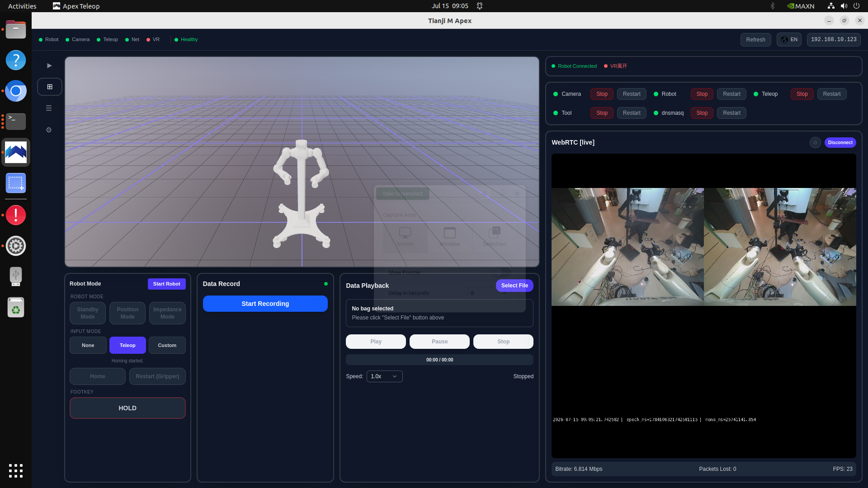Click the Apex Teleop icon in the dock
868x488 pixels.
click(16, 152)
